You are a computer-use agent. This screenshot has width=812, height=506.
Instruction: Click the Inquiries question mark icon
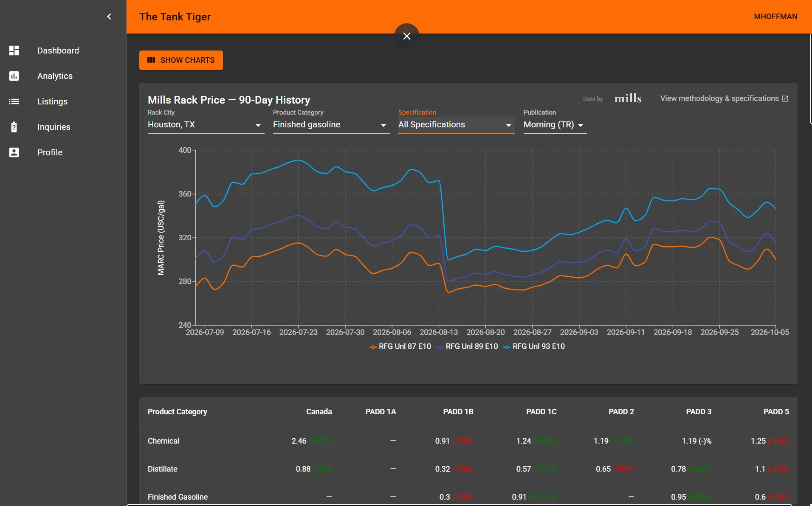[x=14, y=127]
